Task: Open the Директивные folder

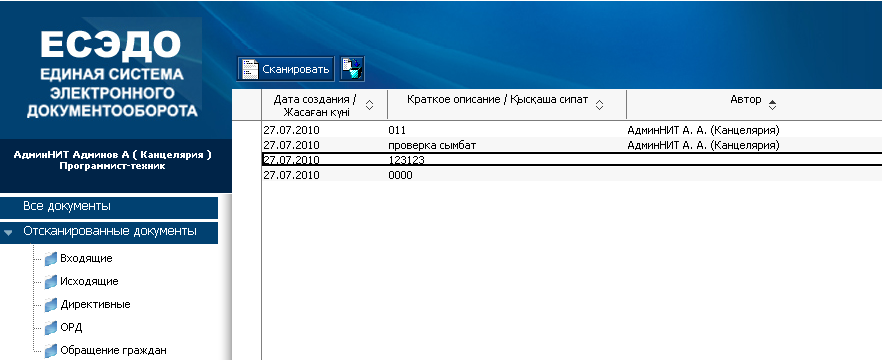Action: point(95,305)
